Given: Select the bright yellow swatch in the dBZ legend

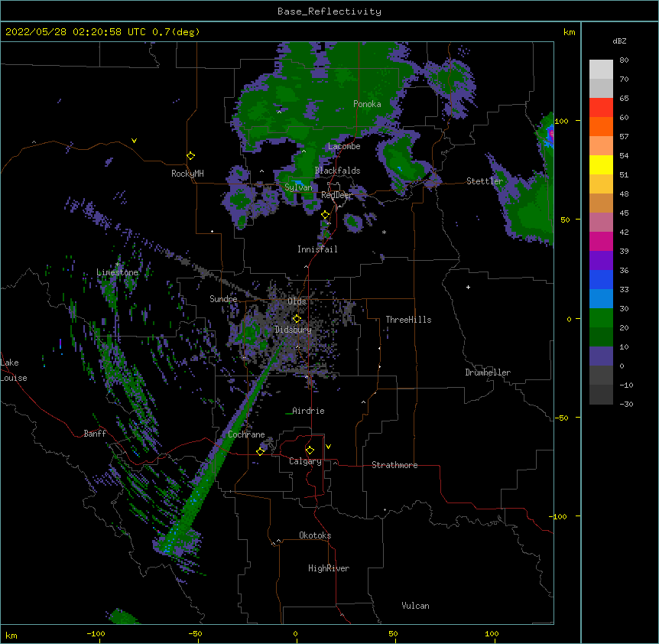Looking at the screenshot, I should 601,164.
